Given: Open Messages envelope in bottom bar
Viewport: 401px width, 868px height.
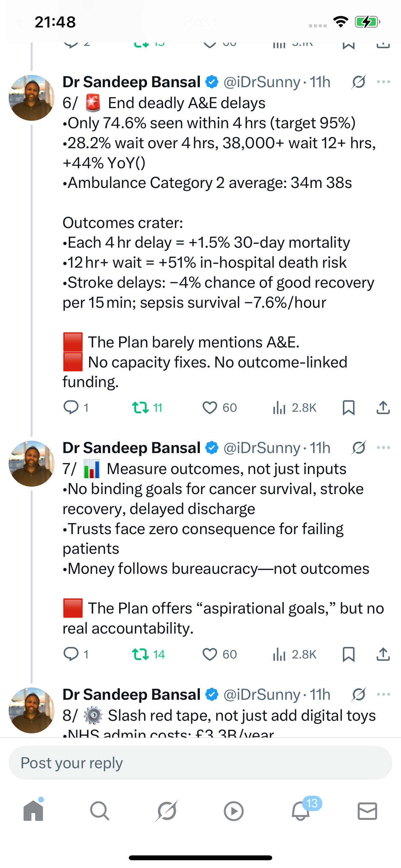Looking at the screenshot, I should 367,811.
